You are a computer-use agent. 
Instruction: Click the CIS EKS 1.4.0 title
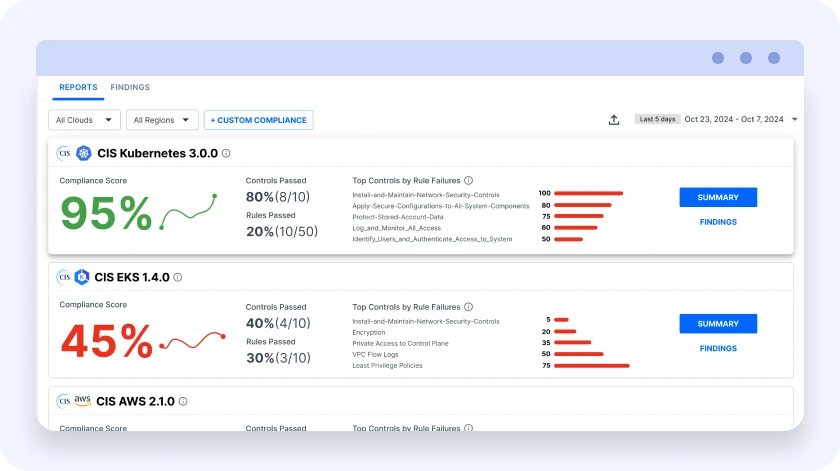click(132, 277)
